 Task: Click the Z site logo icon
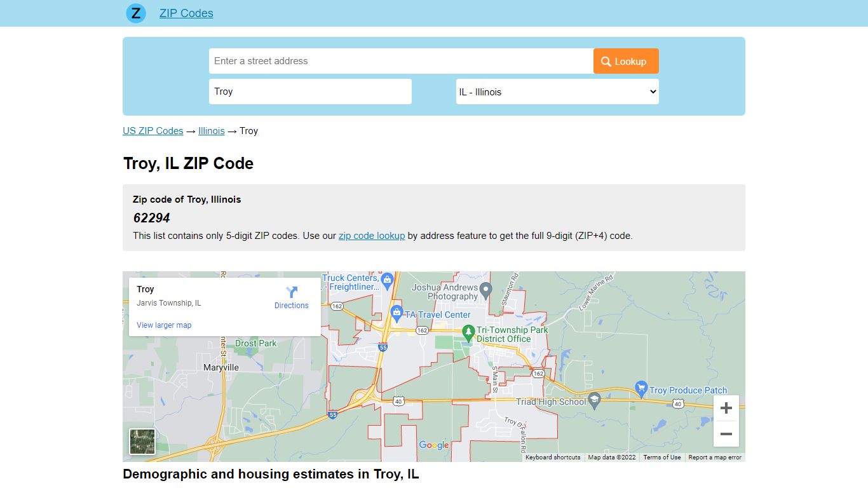click(136, 13)
